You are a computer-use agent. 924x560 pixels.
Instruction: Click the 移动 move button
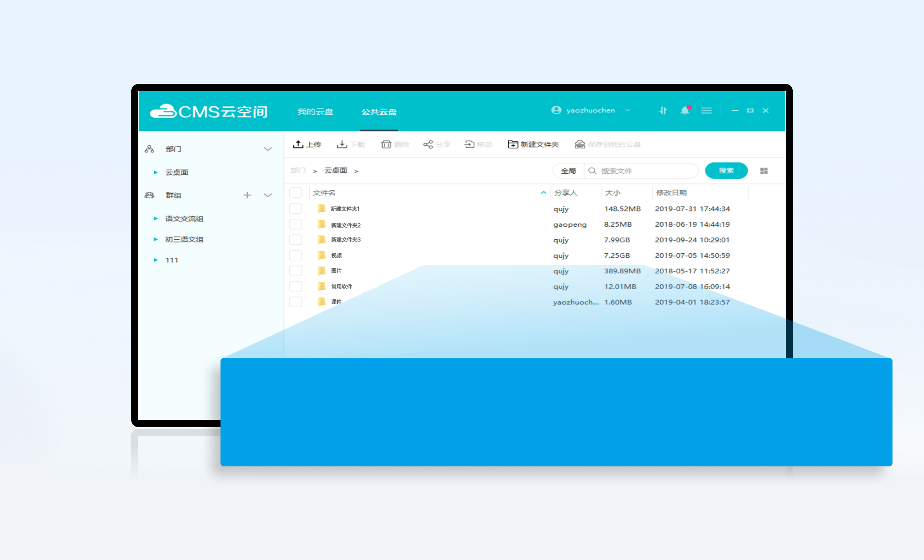click(x=478, y=144)
